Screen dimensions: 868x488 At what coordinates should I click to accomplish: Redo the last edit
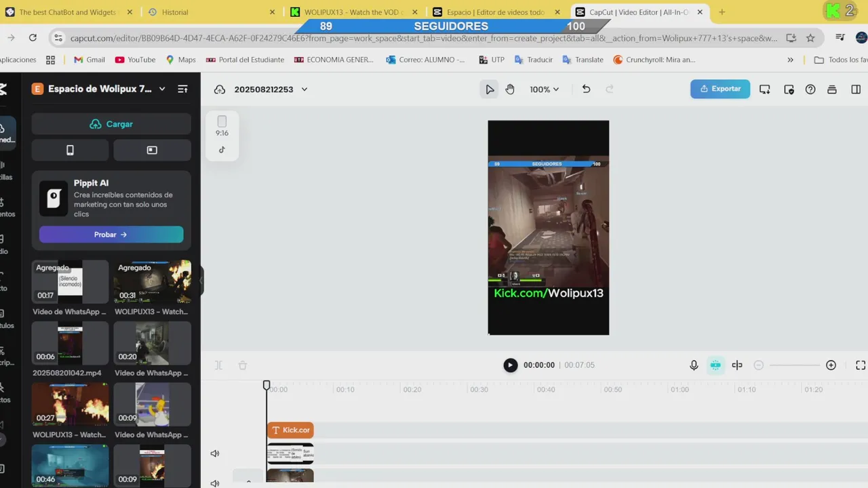click(609, 89)
